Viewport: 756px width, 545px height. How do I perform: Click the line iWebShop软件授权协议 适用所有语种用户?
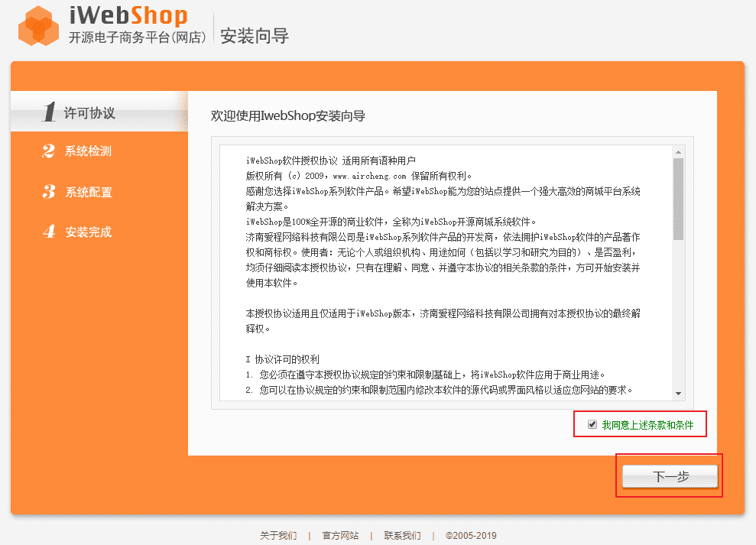tap(331, 161)
